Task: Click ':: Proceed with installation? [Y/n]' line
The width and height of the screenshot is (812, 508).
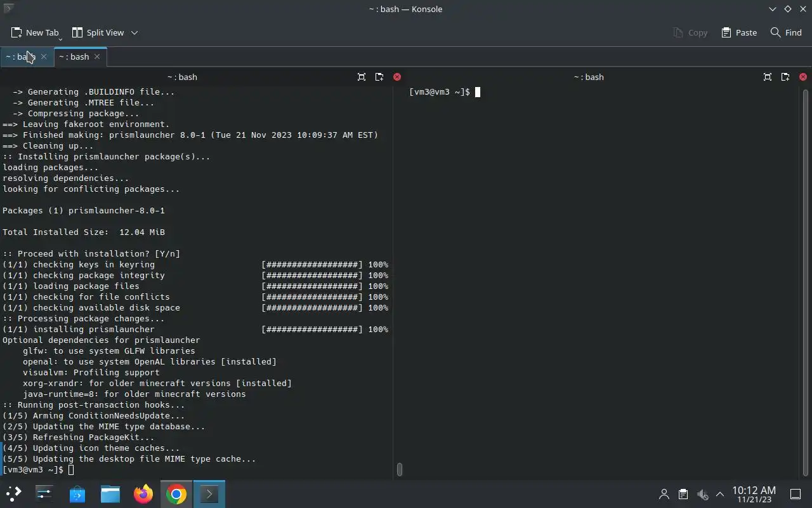Action: click(x=91, y=254)
